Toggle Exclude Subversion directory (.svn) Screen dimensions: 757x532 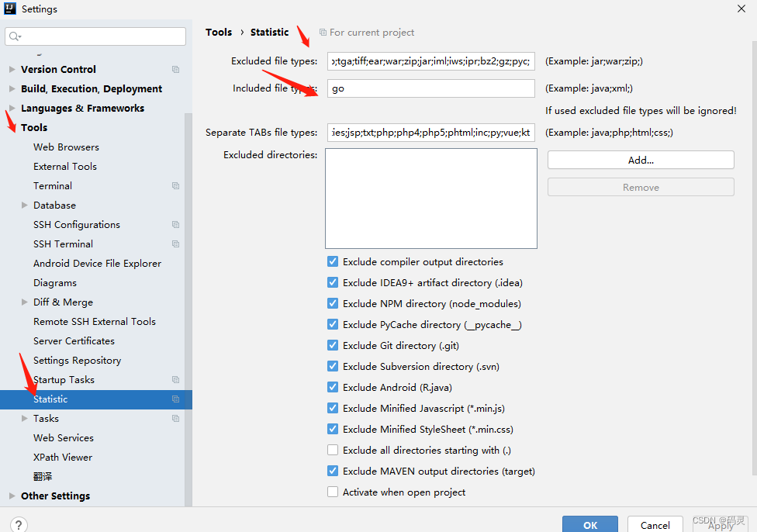click(x=333, y=366)
